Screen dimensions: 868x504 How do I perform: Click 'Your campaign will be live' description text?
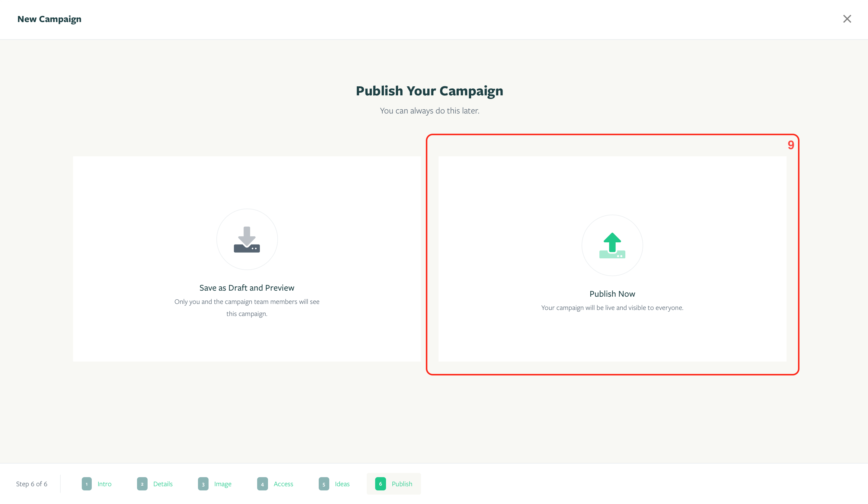click(x=612, y=308)
